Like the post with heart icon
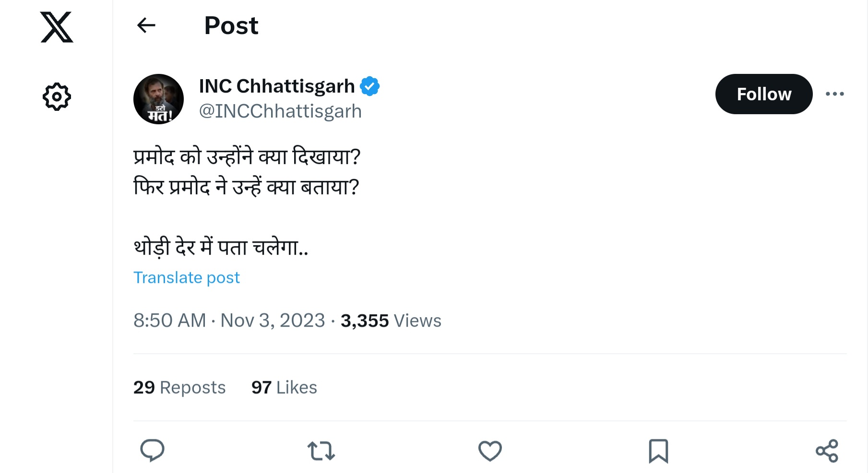The width and height of the screenshot is (868, 473). click(490, 451)
